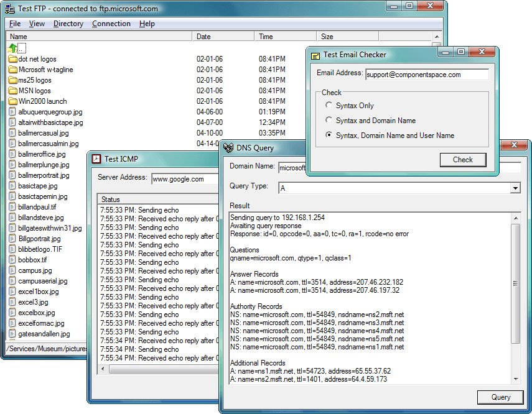Image resolution: width=532 pixels, height=414 pixels.
Task: Open the File menu in Test FTP
Action: click(15, 24)
